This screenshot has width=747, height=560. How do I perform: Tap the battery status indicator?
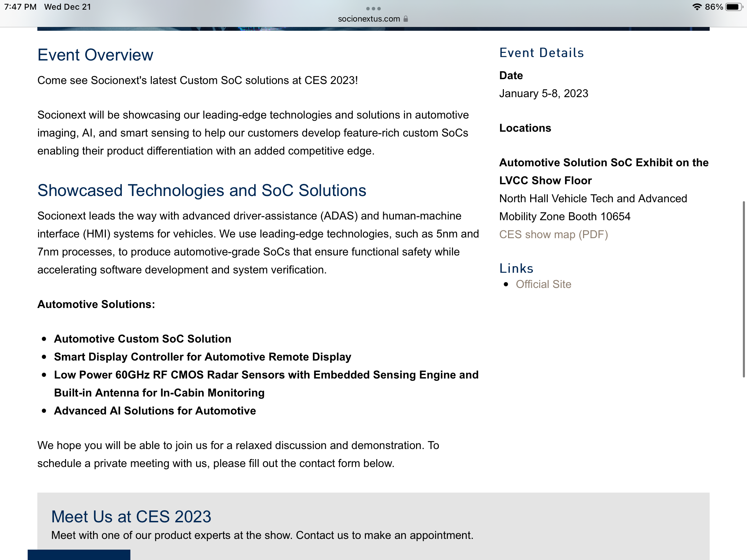point(734,7)
